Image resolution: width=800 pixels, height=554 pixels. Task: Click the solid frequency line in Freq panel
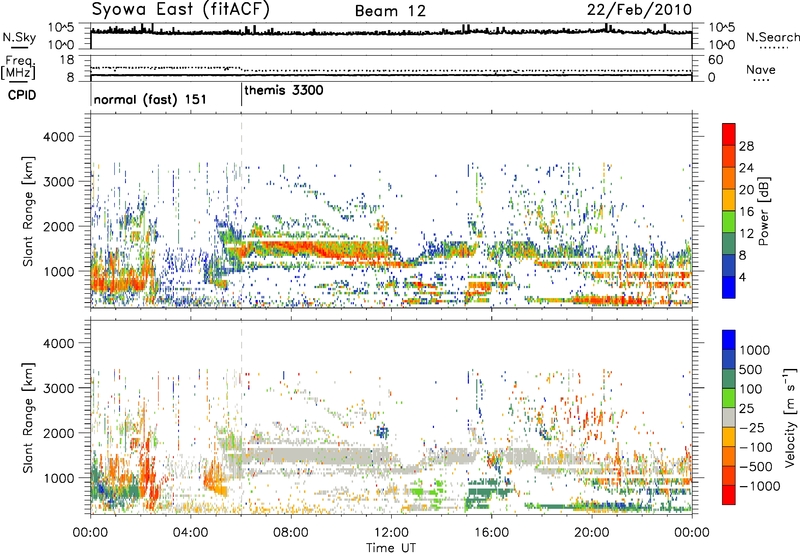[391, 75]
